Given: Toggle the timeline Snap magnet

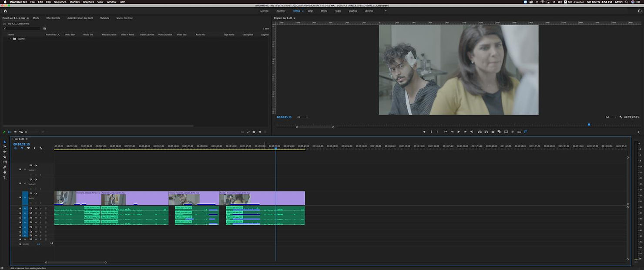Looking at the screenshot, I should click(22, 148).
